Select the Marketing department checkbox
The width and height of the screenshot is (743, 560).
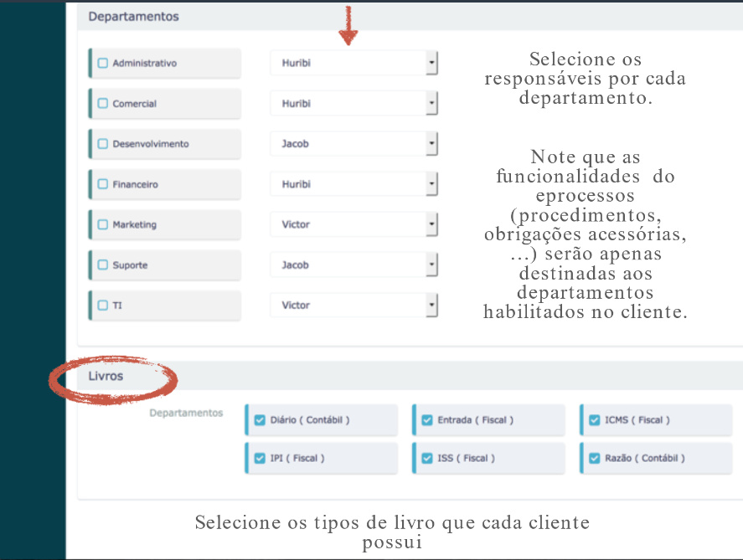(x=103, y=225)
